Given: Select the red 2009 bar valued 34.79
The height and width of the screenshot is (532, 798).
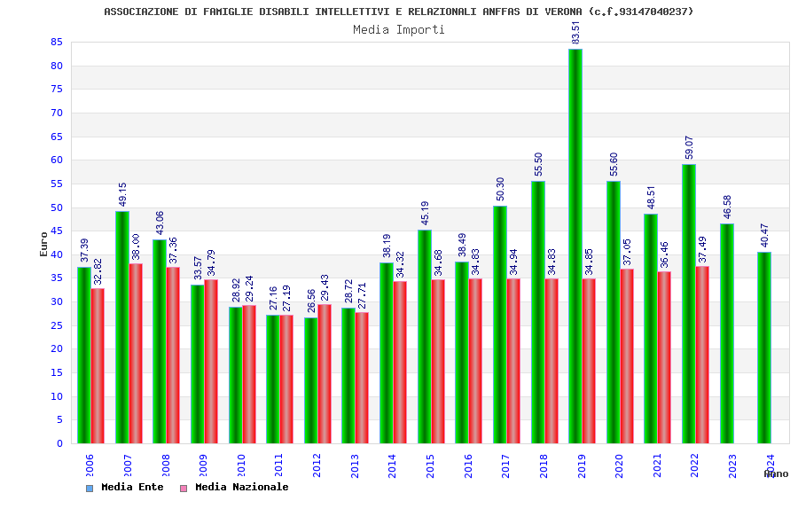Looking at the screenshot, I should tap(211, 362).
